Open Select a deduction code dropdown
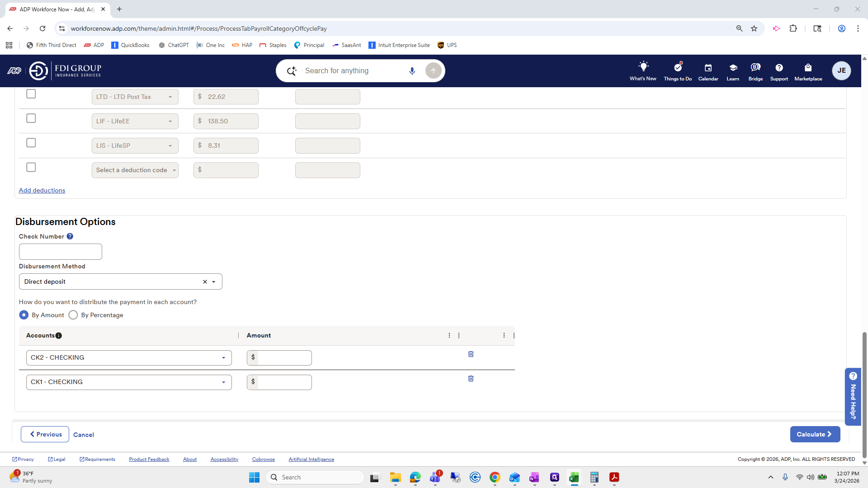Viewport: 868px width, 488px height. coord(135,170)
